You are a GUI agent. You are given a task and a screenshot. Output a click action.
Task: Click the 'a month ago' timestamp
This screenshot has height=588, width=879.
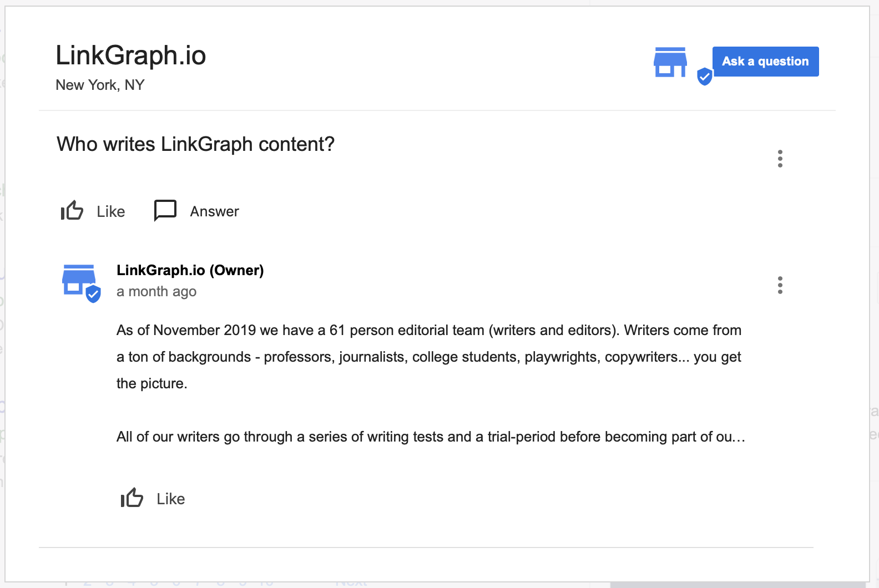pyautogui.click(x=156, y=292)
